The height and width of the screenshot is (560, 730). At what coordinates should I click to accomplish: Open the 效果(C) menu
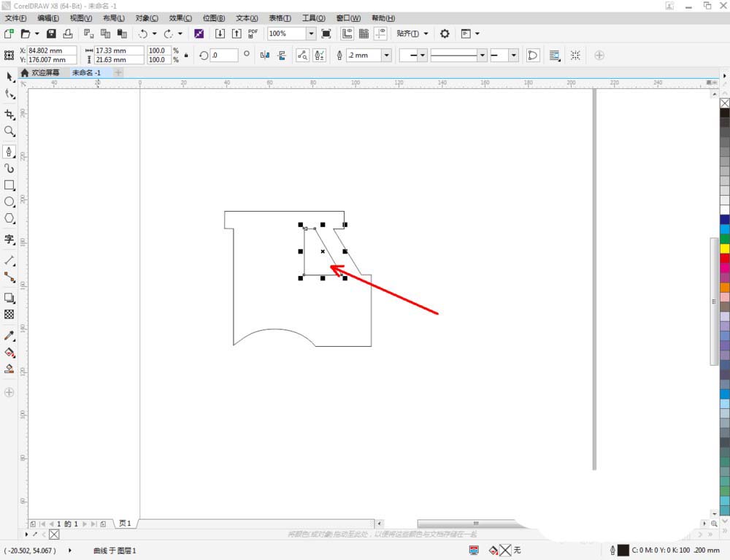point(180,18)
